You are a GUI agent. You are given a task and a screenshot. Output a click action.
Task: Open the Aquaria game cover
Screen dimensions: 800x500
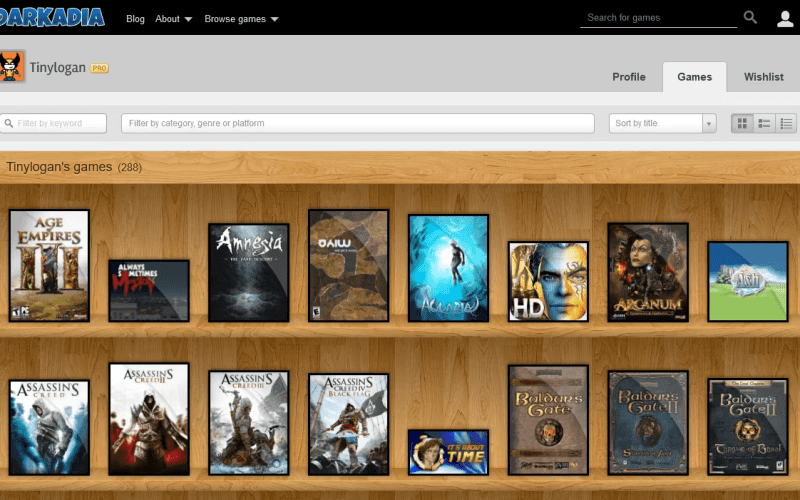(x=448, y=268)
